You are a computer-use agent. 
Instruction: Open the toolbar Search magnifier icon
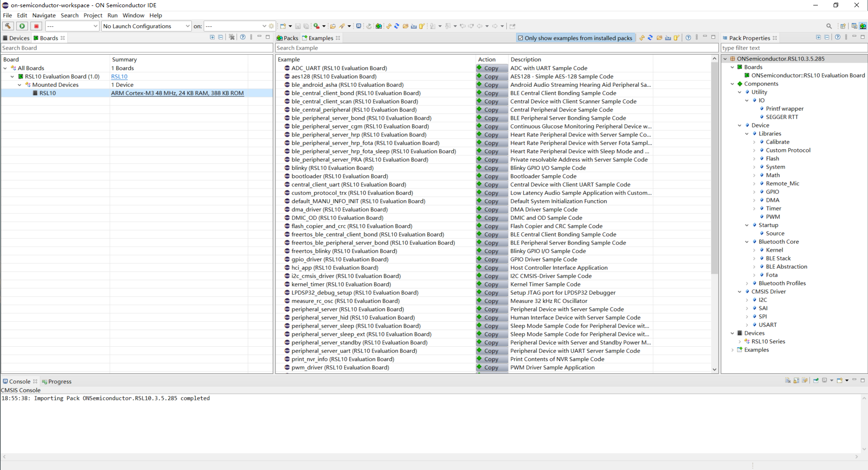[829, 26]
